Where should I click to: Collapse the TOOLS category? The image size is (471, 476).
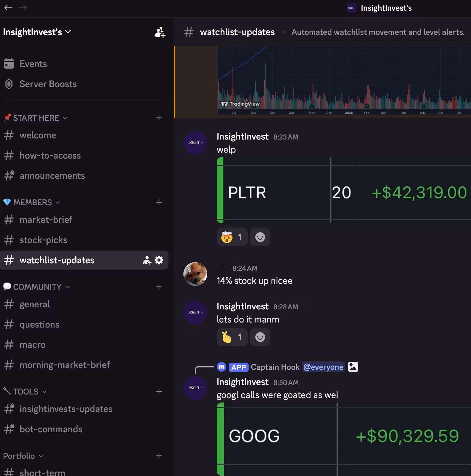pos(25,392)
